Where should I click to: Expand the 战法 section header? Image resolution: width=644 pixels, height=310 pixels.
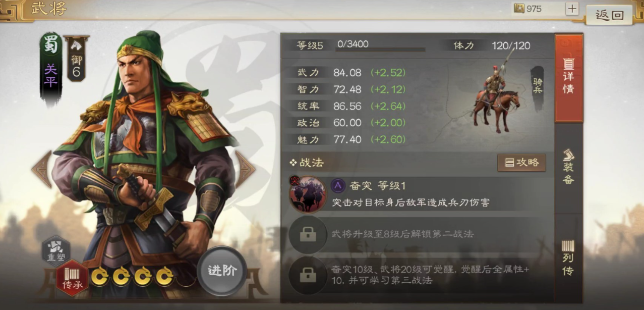[x=307, y=163]
